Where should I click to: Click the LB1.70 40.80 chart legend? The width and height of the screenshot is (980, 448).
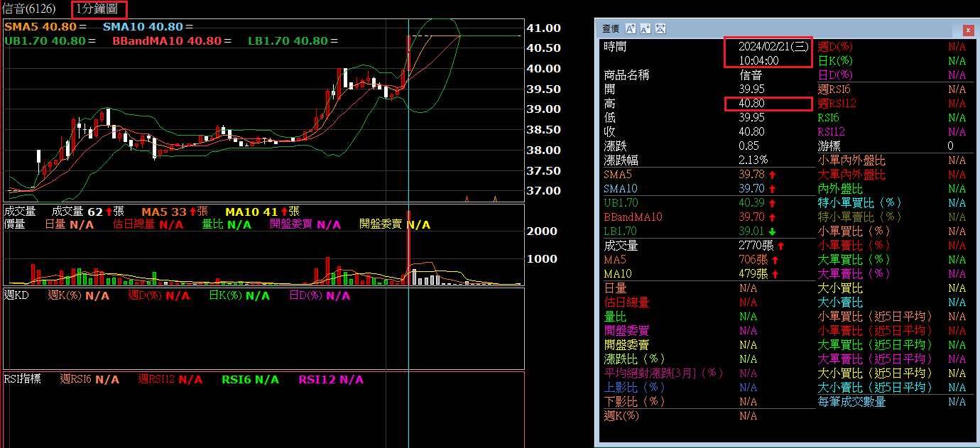[293, 41]
